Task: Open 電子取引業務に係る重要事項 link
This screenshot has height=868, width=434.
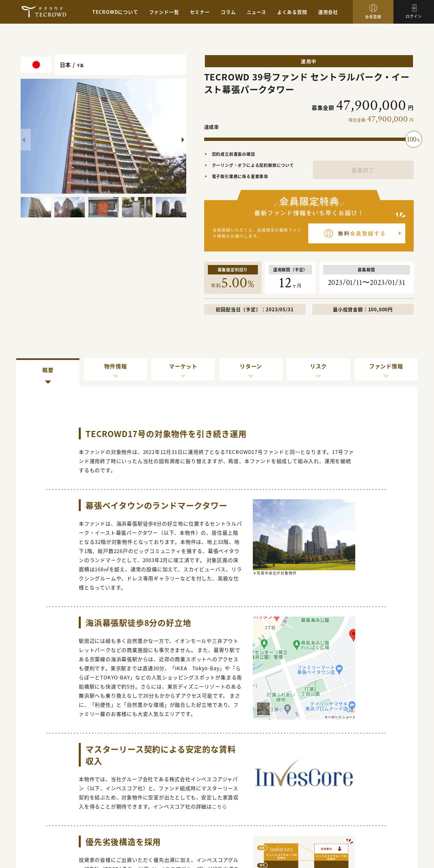Action: tap(240, 176)
